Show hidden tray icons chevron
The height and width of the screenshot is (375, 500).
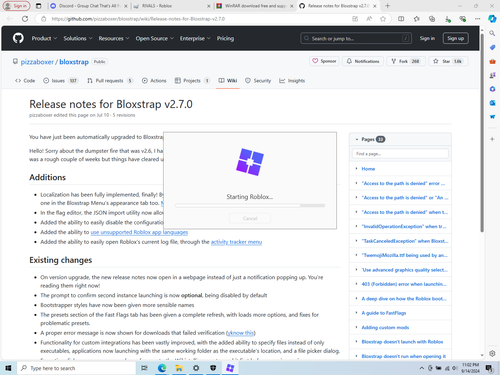coord(422,368)
